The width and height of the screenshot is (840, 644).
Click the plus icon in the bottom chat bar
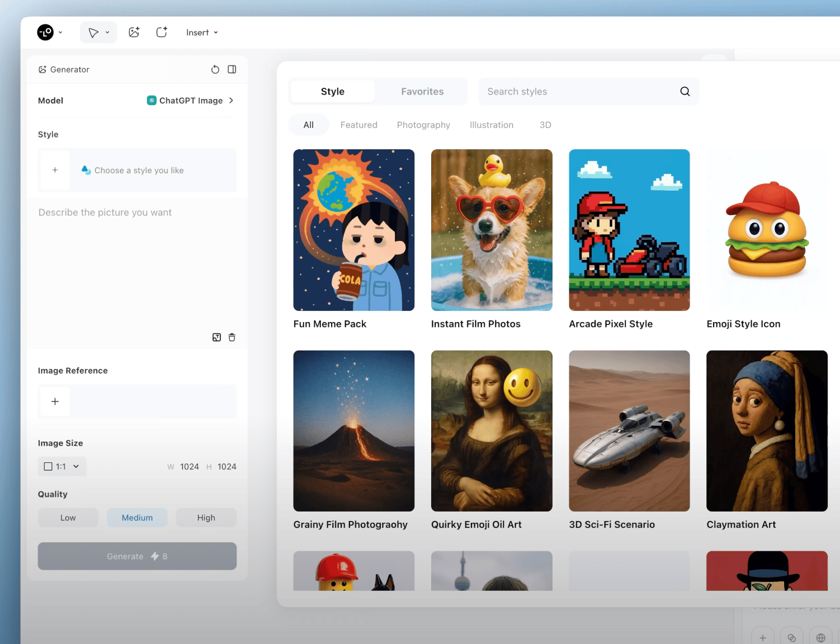pyautogui.click(x=763, y=638)
